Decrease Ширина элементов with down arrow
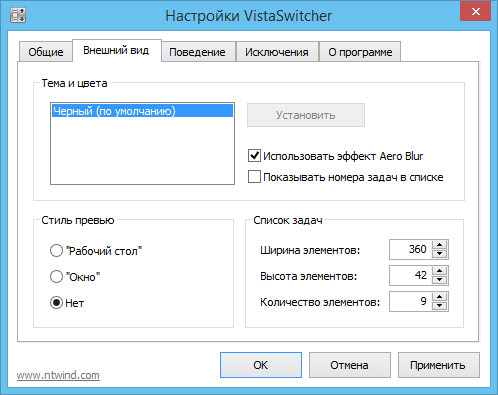 440,254
